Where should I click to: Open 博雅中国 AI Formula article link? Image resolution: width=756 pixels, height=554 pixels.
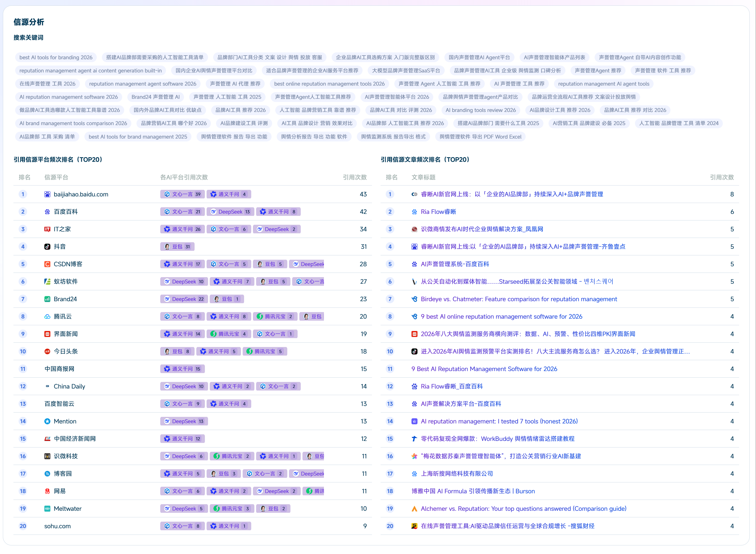point(473,491)
